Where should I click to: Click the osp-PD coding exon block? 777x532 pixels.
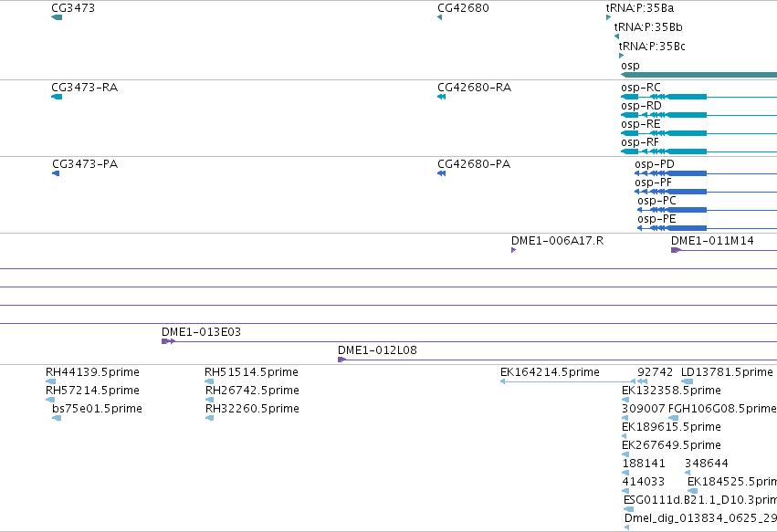click(687, 173)
